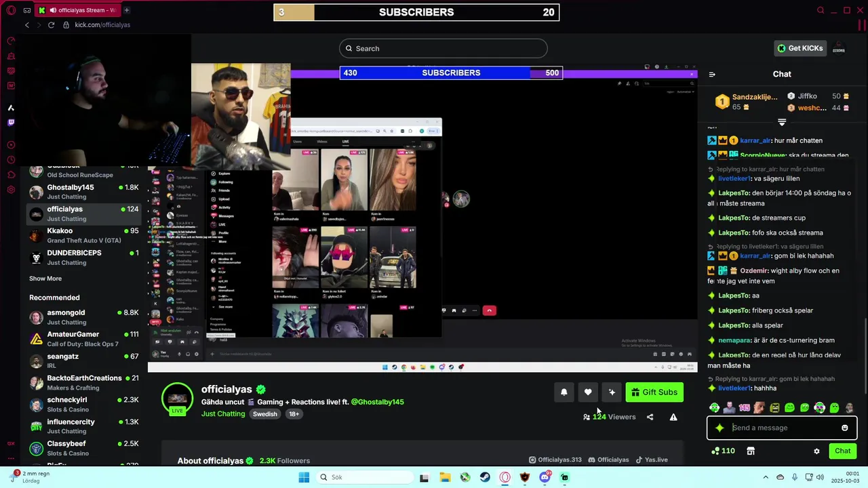Click the sparkle subscribe button

[x=612, y=392]
